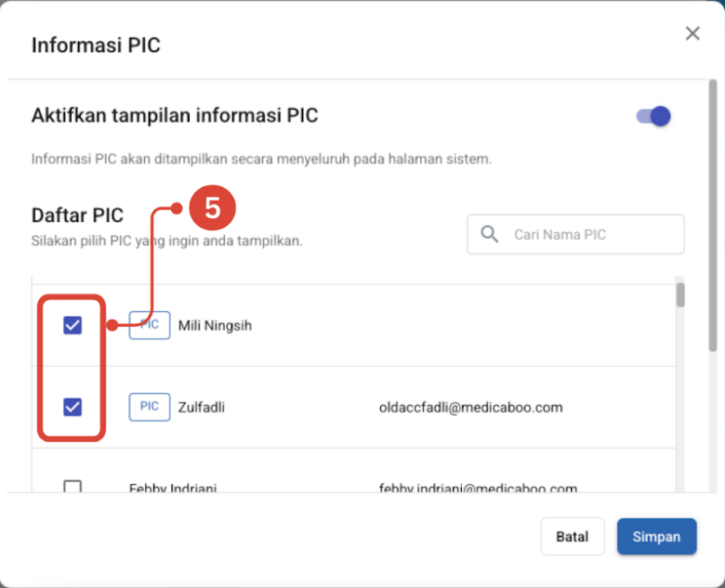Click the red number 5 marker

(x=212, y=208)
